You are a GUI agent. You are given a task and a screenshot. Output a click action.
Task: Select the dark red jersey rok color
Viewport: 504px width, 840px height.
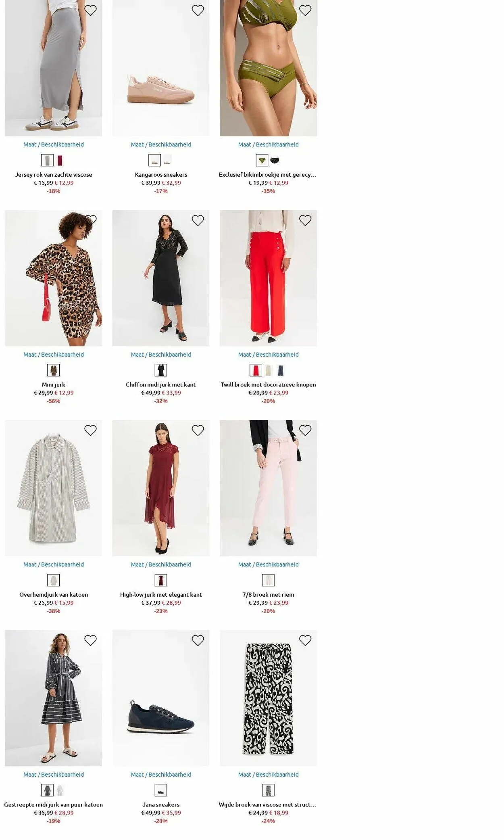(x=60, y=161)
